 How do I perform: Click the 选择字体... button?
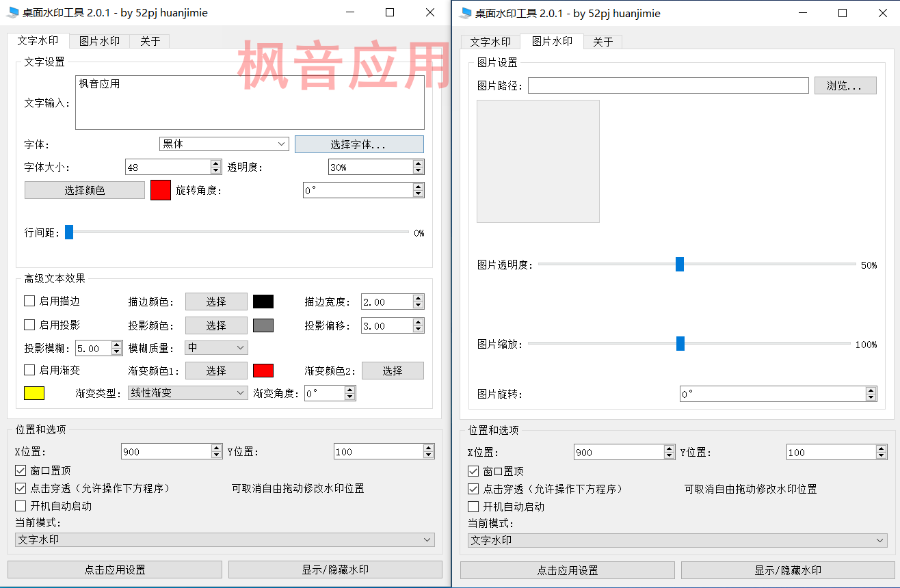(x=359, y=144)
